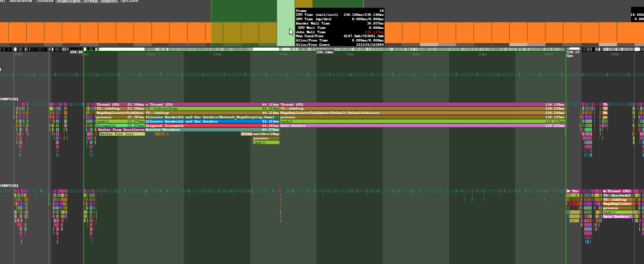Click the process 136.125ms bar
The width and height of the screenshot is (644, 264).
[x=422, y=117]
